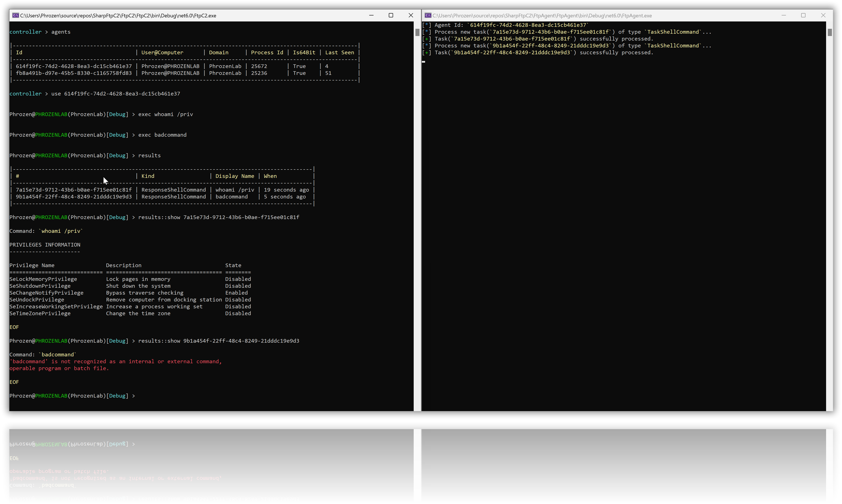Close the FtpC2.exe console window

411,15
